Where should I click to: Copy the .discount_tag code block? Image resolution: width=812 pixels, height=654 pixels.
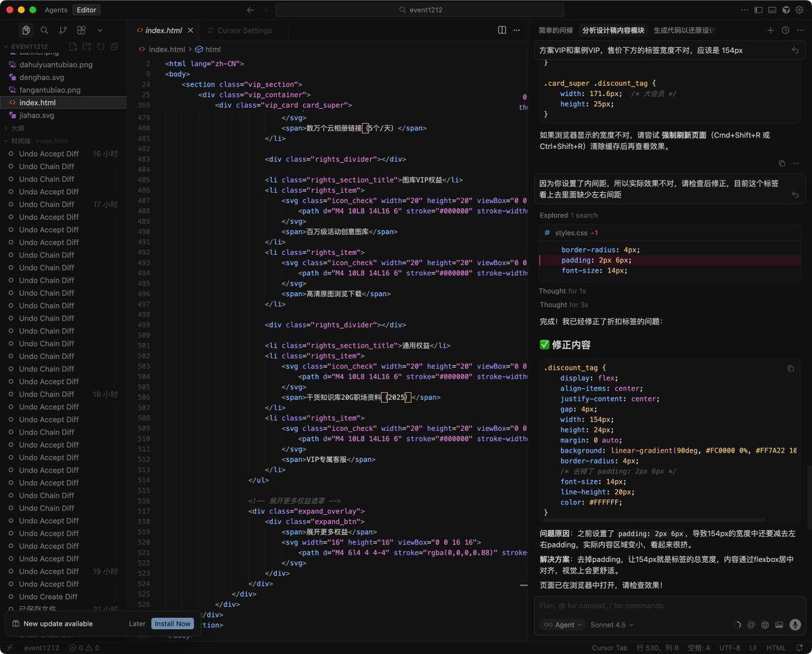[x=790, y=369]
